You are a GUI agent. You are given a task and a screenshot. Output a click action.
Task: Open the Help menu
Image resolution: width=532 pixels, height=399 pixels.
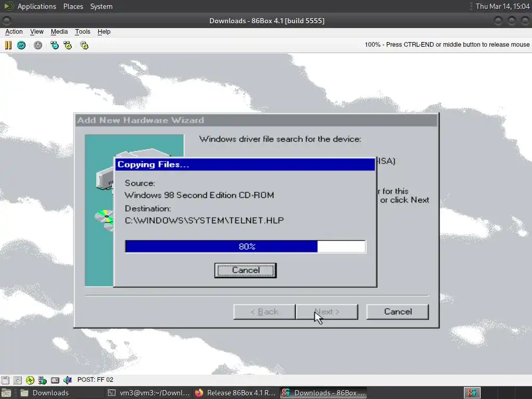pos(104,32)
